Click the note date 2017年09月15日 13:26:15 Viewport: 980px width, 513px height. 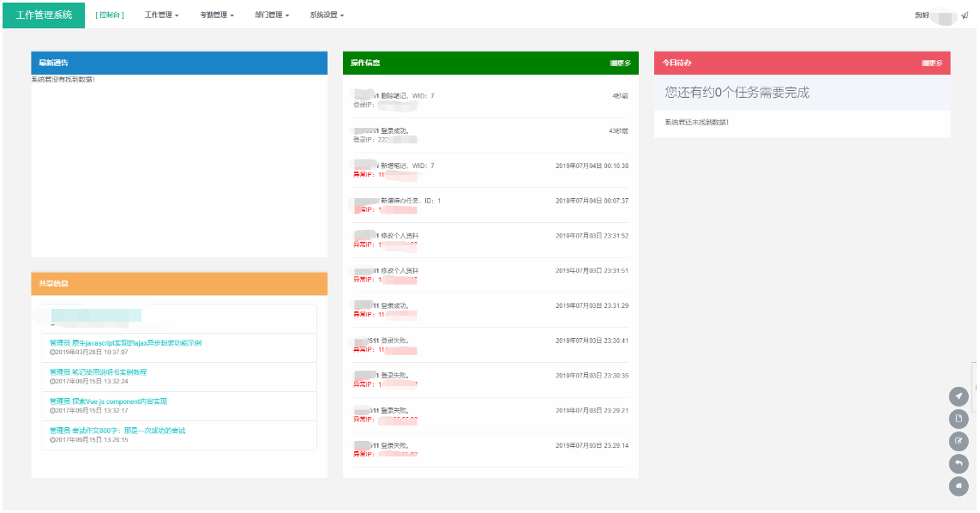coord(89,440)
